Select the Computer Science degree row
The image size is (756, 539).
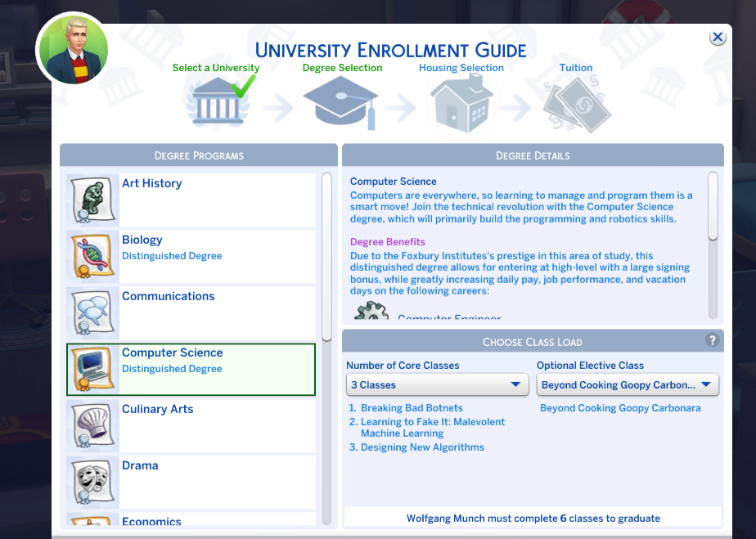point(191,370)
